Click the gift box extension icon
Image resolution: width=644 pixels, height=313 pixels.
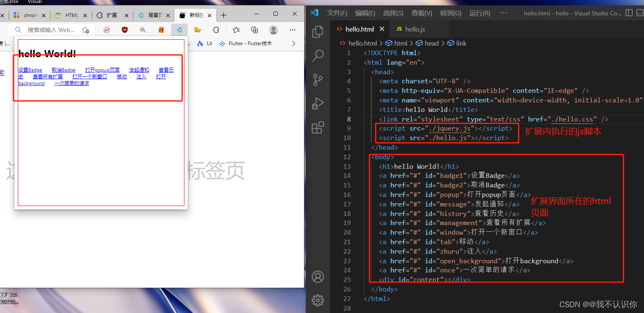[x=161, y=30]
